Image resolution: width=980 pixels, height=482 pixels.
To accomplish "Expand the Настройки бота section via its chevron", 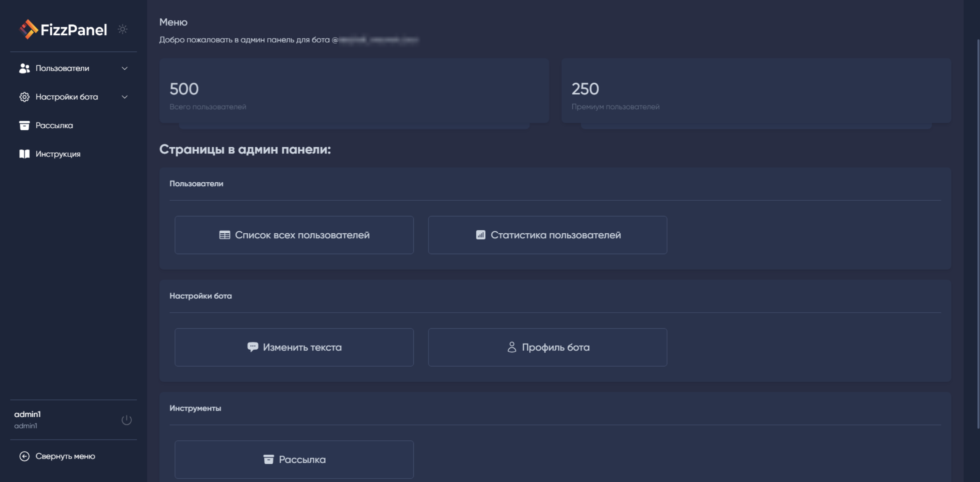I will tap(124, 97).
